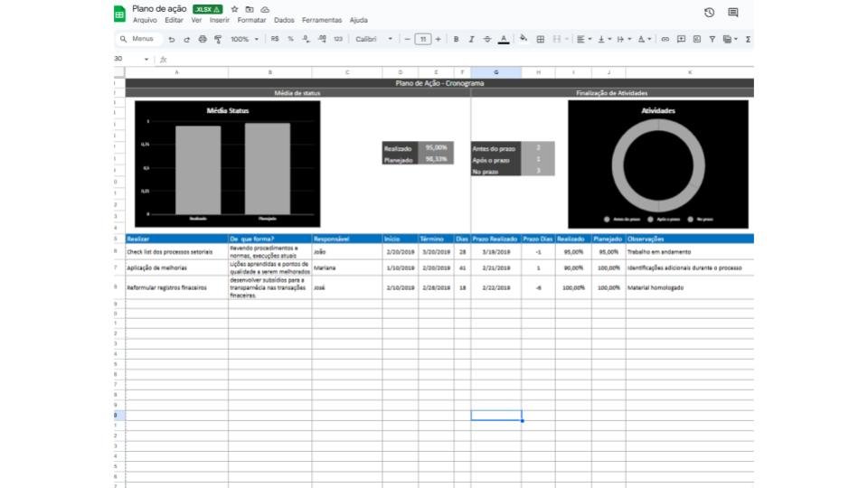Open the fill color picker
The width and height of the screenshot is (868, 488).
coord(524,40)
